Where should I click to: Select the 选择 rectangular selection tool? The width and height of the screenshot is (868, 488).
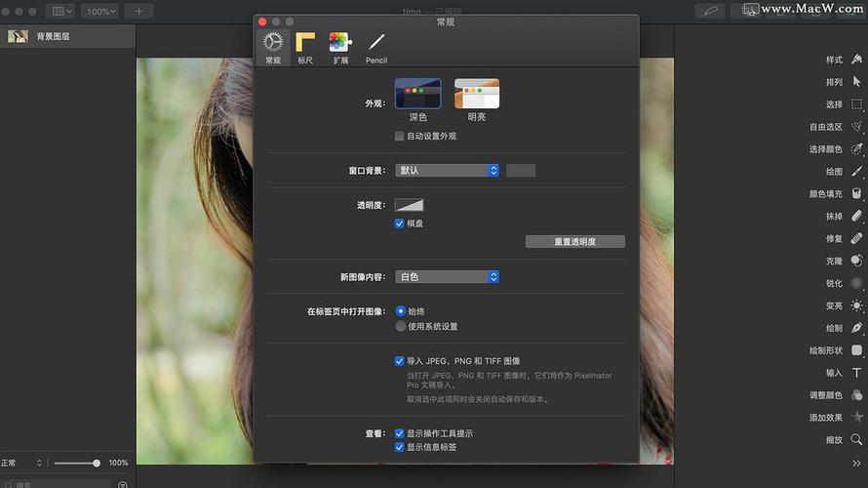tap(856, 104)
